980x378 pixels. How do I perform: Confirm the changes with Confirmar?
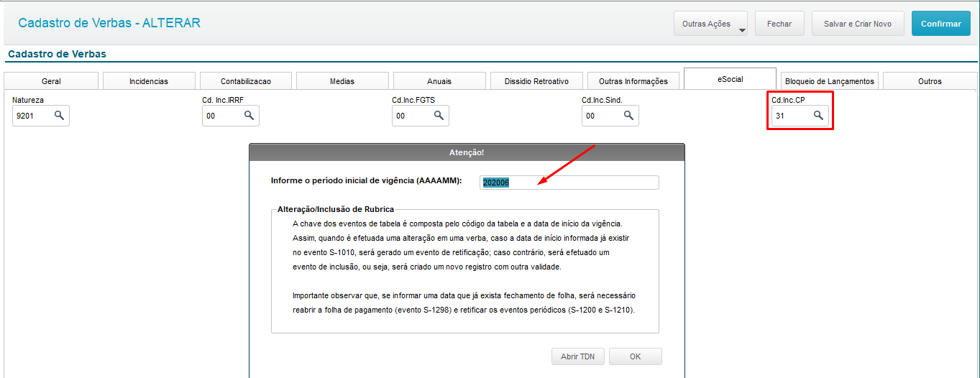(940, 24)
